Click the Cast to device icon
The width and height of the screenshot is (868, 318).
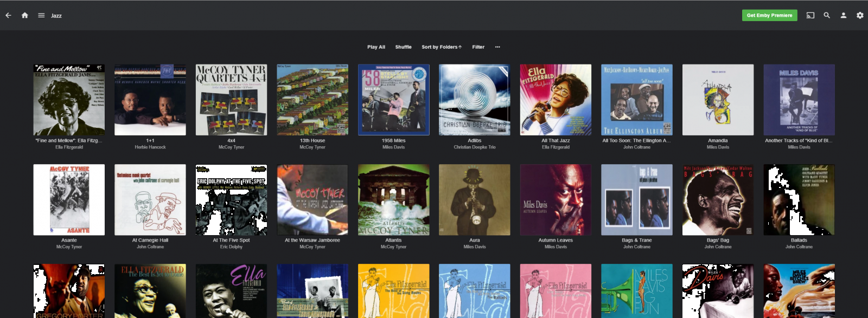click(x=810, y=15)
